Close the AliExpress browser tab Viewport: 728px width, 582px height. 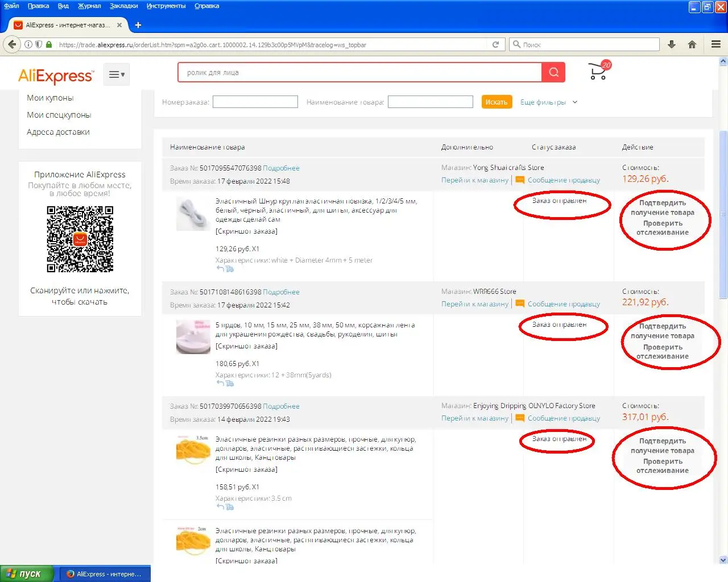(119, 25)
